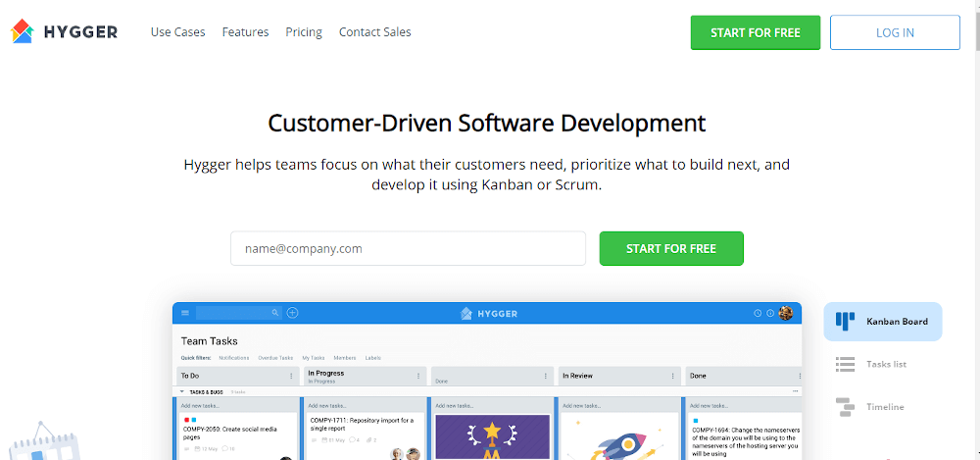The width and height of the screenshot is (980, 460).
Task: Click the red label on the COMPY-2050 card
Action: (187, 420)
